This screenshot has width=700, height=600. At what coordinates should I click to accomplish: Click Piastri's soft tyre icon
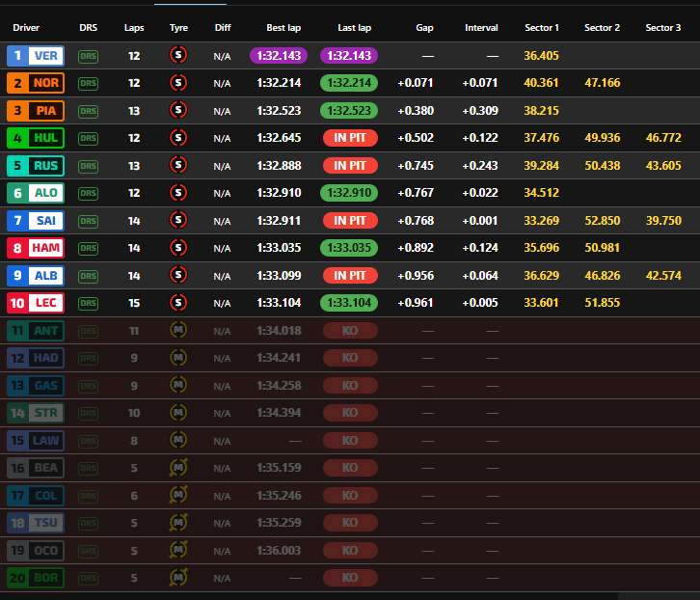coord(178,111)
